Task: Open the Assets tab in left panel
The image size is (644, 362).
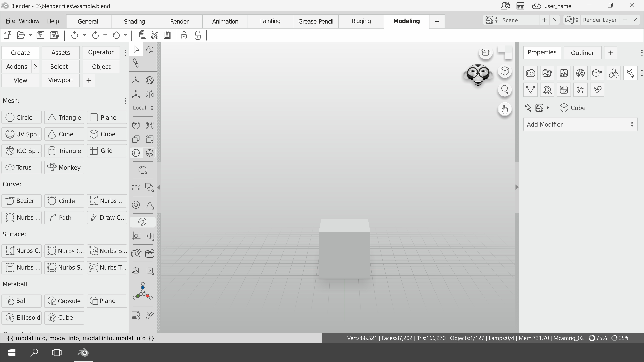Action: [x=61, y=52]
